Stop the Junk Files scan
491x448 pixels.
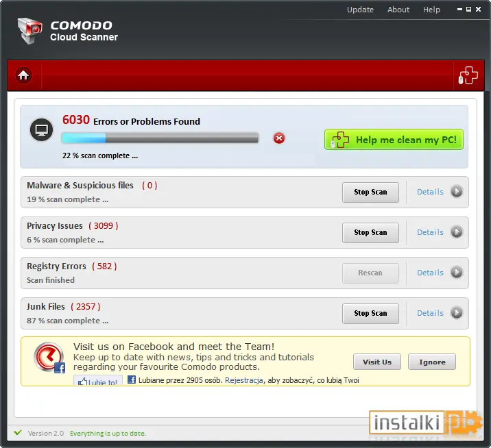tap(370, 313)
